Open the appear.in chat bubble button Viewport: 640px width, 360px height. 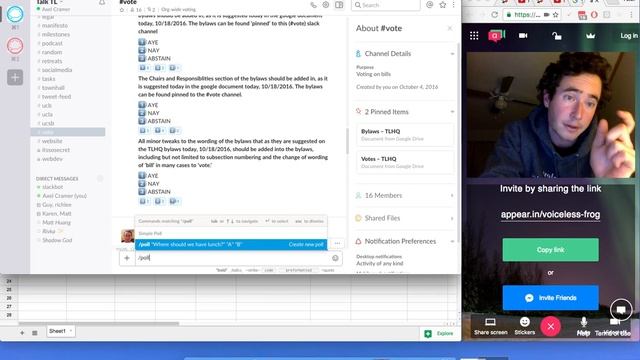pyautogui.click(x=621, y=310)
